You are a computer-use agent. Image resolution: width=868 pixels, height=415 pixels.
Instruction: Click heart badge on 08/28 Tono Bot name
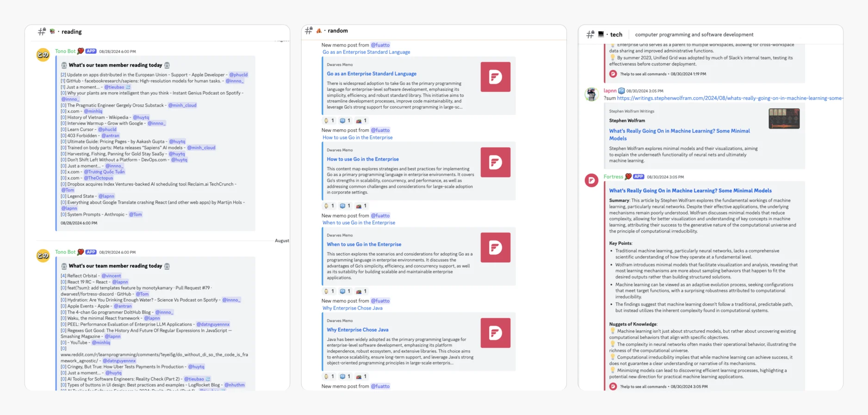(81, 51)
